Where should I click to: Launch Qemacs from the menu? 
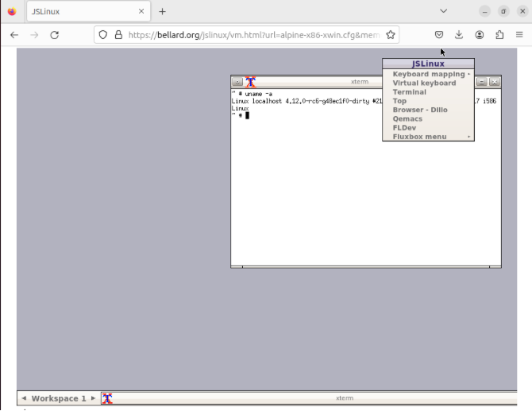pyautogui.click(x=428, y=119)
